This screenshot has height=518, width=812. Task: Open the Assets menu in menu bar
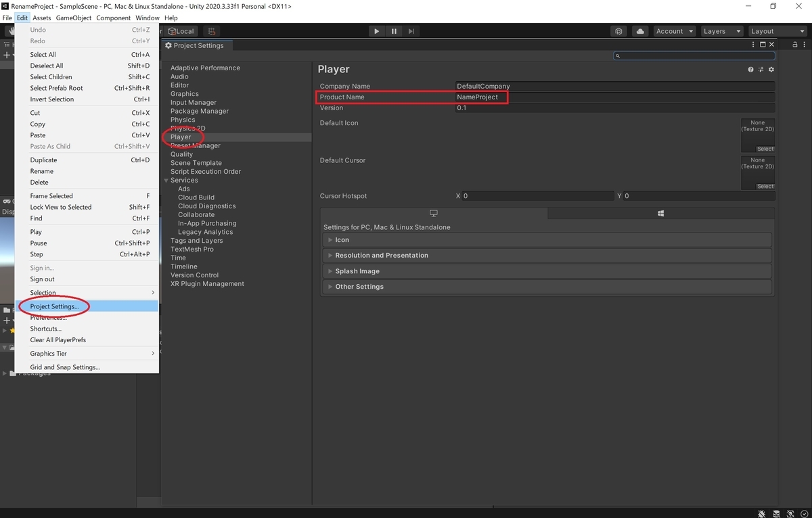[42, 18]
